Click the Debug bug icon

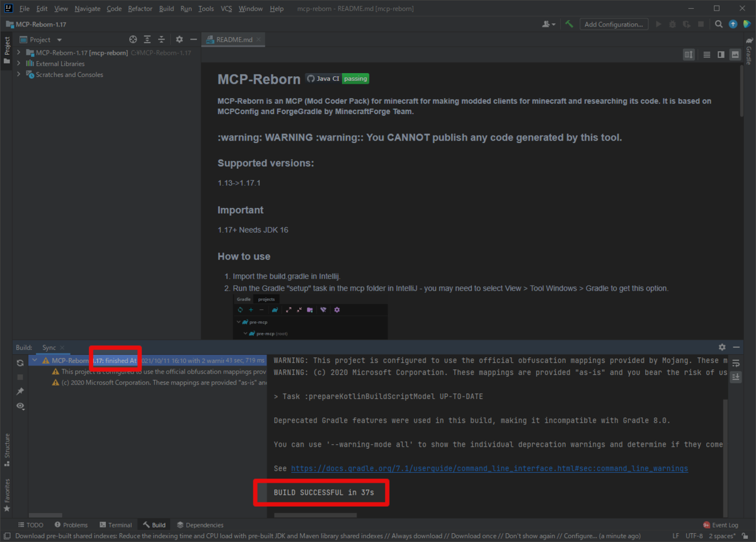click(672, 24)
